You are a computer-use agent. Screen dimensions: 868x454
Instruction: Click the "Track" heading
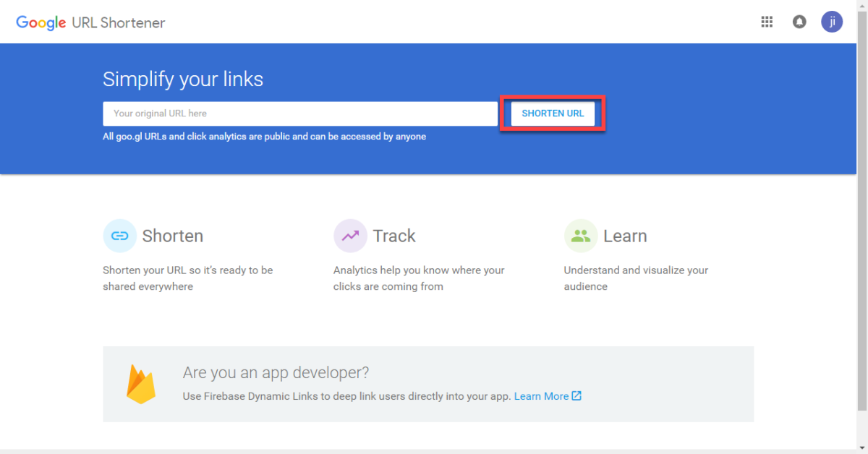[394, 236]
